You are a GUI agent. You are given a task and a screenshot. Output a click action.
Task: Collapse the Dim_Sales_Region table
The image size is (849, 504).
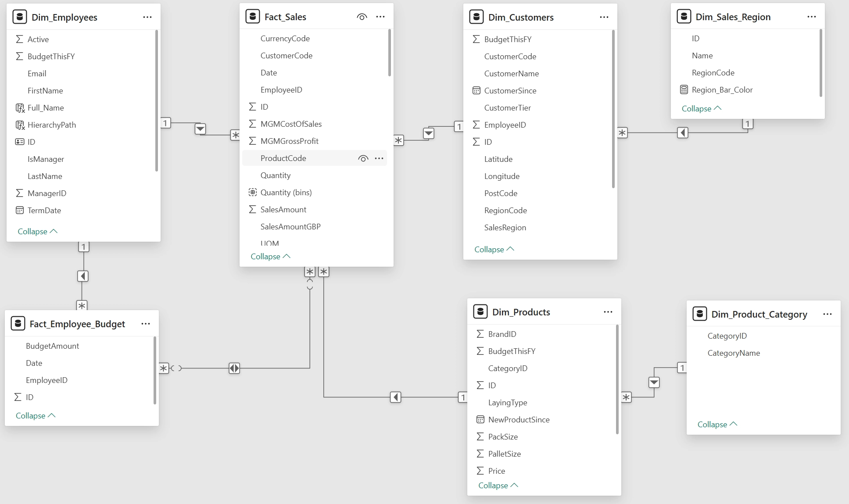coord(701,108)
